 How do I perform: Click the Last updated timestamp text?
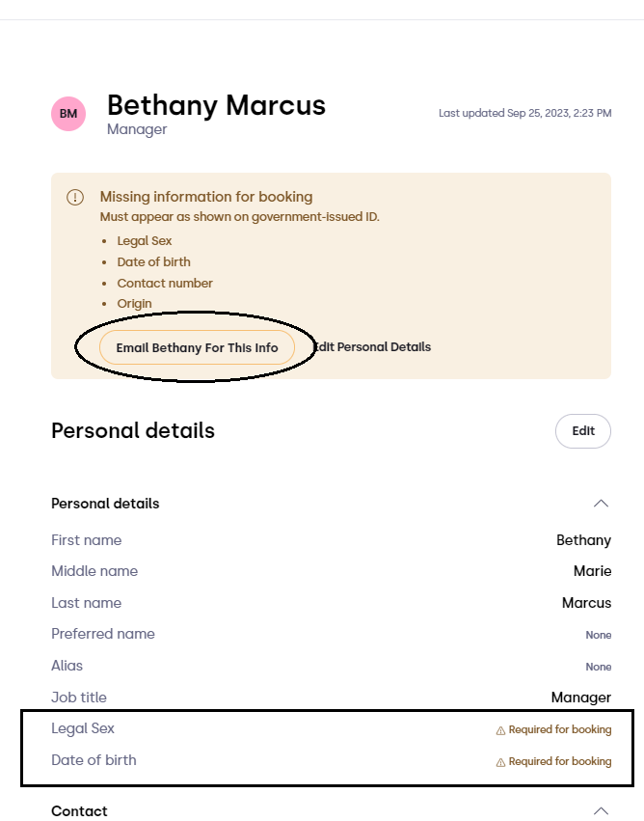coord(524,113)
